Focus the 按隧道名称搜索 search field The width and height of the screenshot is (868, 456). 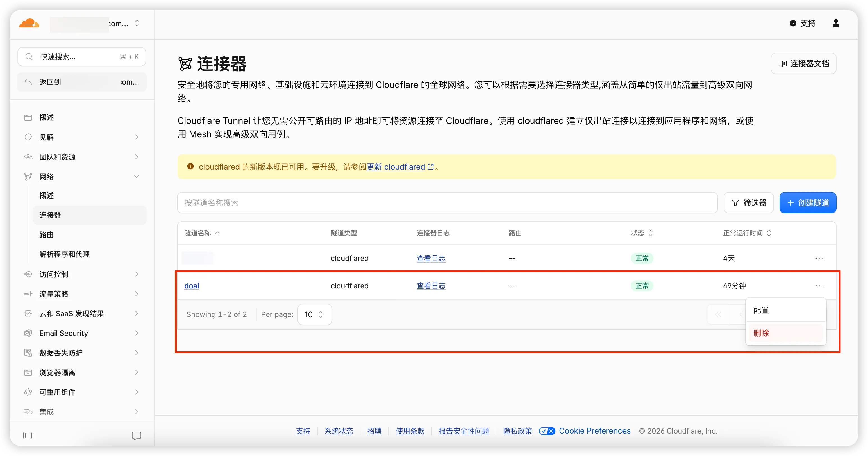point(447,203)
